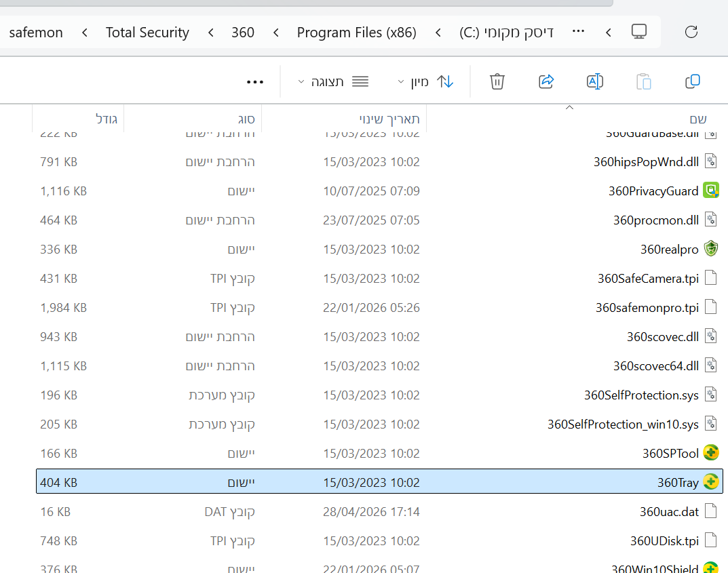Expand chevron after 360 breadcrumb
The width and height of the screenshot is (728, 573).
(x=211, y=33)
